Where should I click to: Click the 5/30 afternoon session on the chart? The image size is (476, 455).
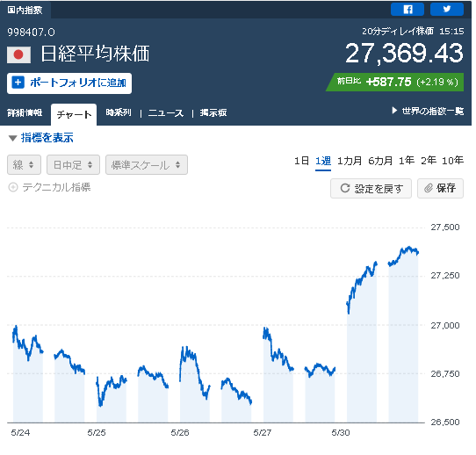pos(403,334)
